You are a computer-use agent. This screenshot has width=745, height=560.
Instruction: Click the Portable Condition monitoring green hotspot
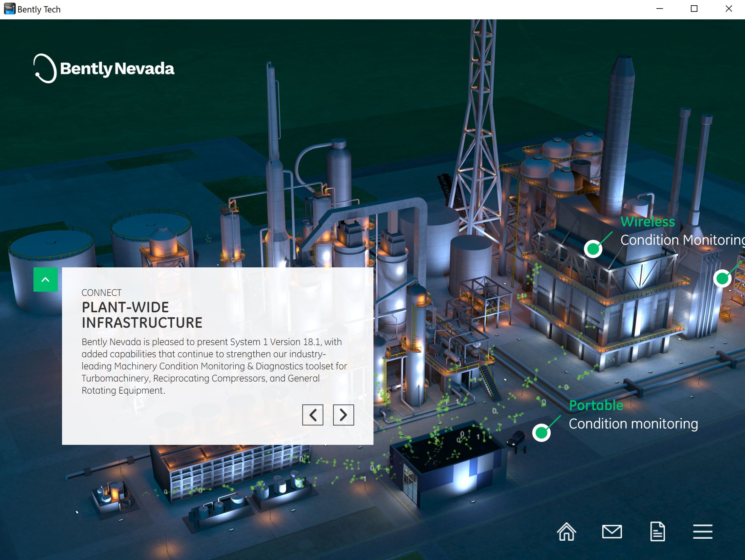coord(541,432)
